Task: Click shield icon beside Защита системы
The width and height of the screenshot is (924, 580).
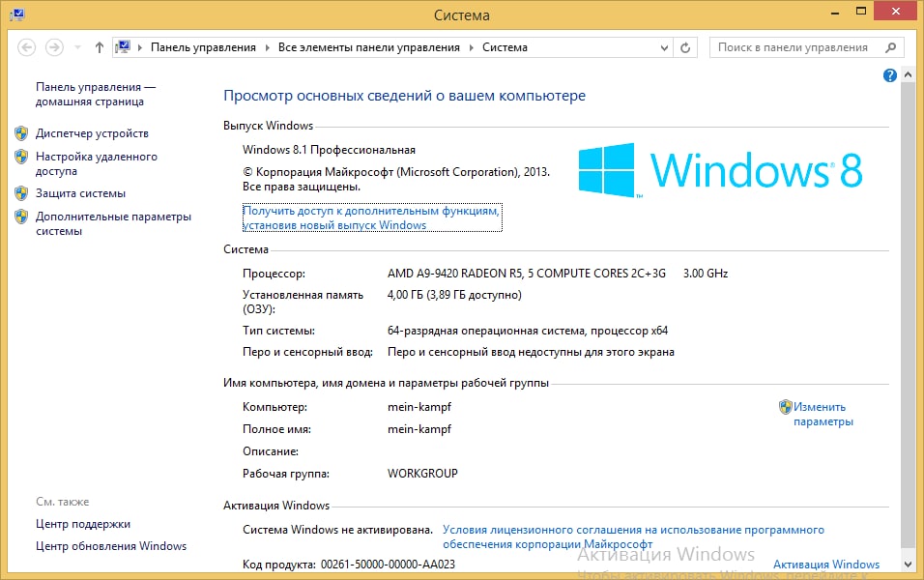Action: click(21, 193)
